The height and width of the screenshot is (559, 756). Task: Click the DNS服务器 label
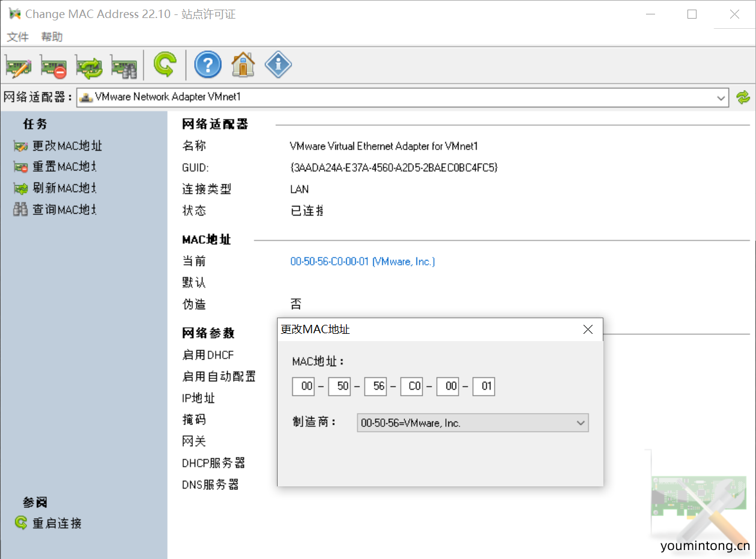[x=210, y=485]
